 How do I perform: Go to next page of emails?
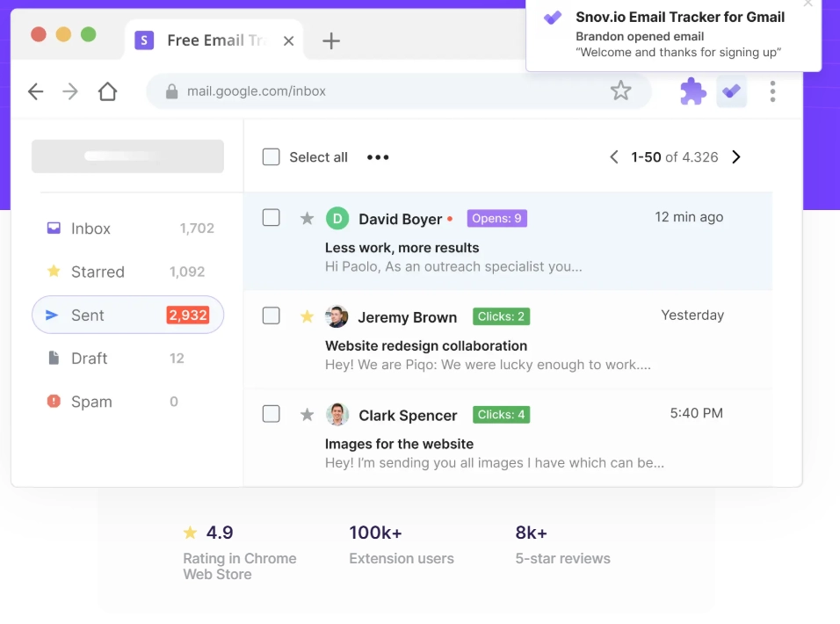click(736, 157)
